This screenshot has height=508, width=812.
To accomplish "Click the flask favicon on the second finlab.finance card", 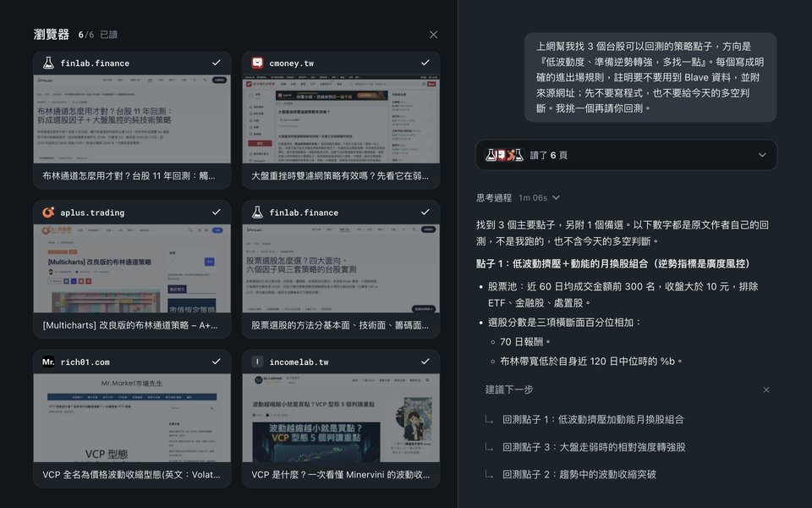I will coord(257,213).
